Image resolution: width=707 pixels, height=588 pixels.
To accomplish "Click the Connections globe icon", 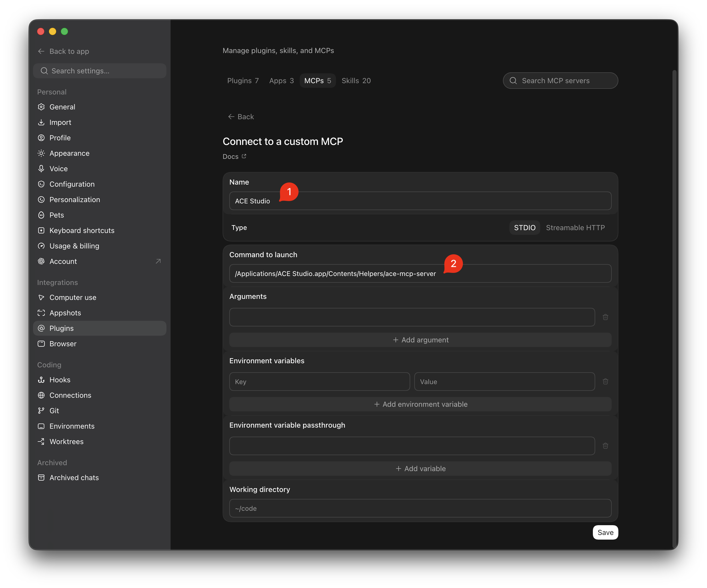I will [41, 396].
